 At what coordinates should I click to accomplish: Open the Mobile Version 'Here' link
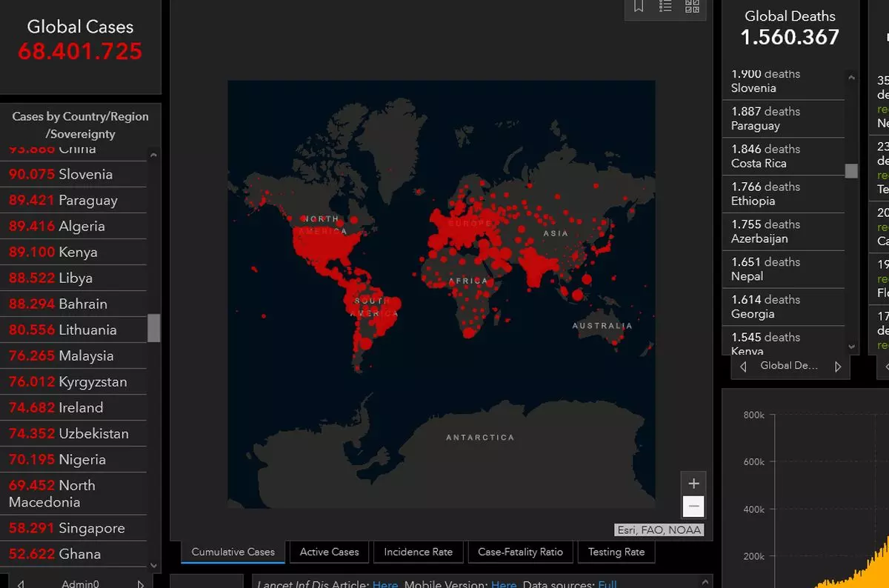(x=504, y=584)
